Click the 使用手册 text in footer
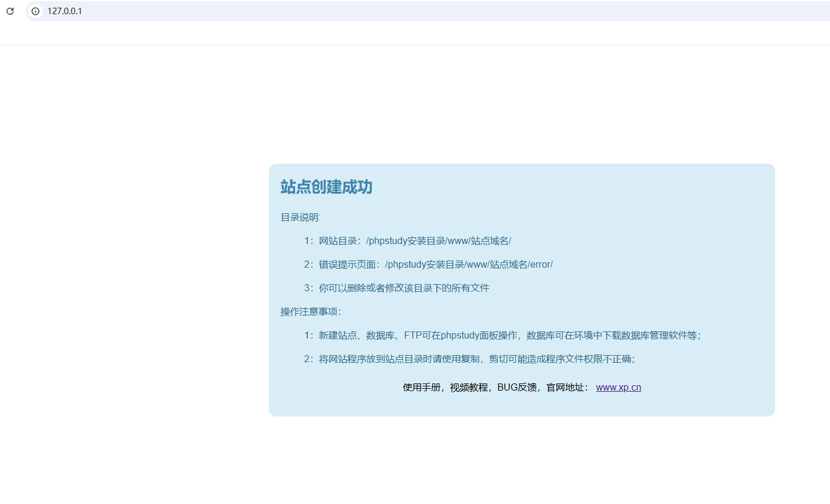830x504 pixels. tap(422, 388)
